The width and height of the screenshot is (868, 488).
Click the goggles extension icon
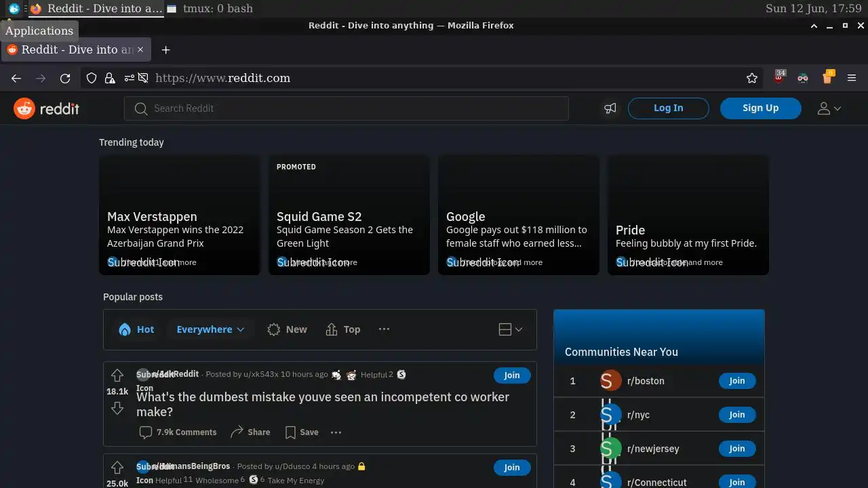tap(803, 79)
